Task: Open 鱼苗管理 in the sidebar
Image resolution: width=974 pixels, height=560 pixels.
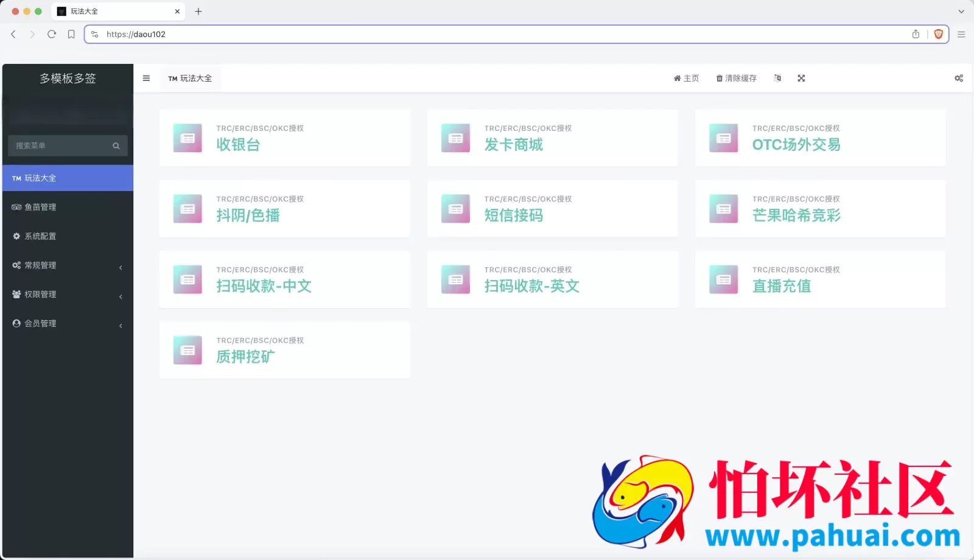Action: (68, 207)
